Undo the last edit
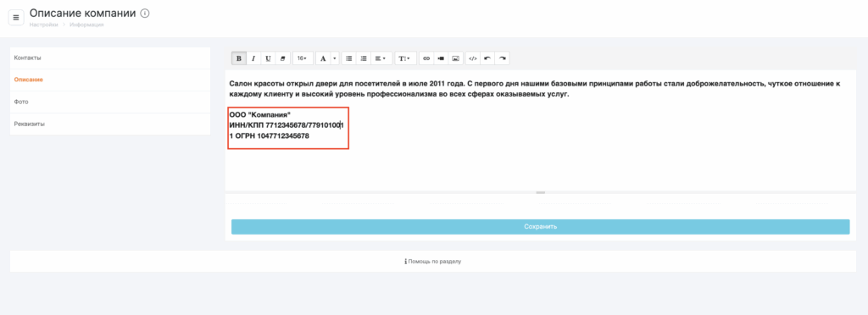The height and width of the screenshot is (315, 868). [487, 58]
